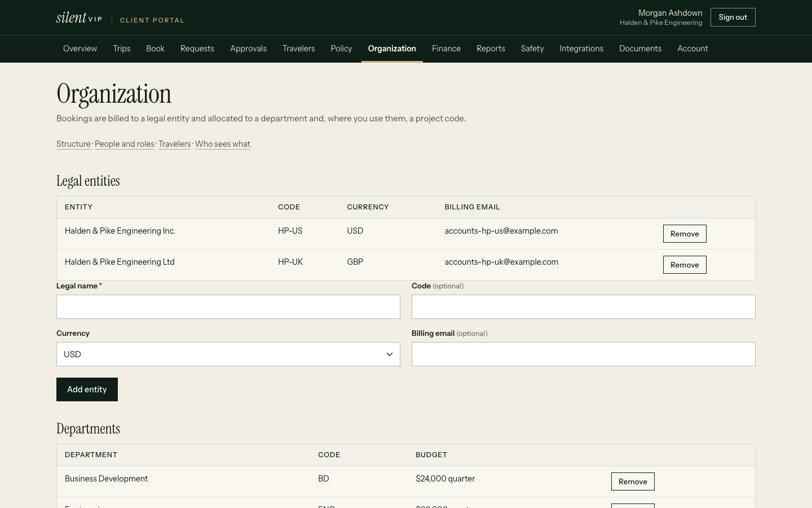Focus the Billing email input field
This screenshot has width=812, height=508.
(584, 354)
